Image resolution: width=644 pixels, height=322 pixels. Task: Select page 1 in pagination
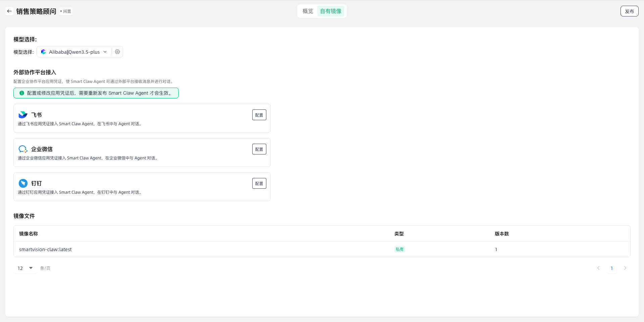611,268
